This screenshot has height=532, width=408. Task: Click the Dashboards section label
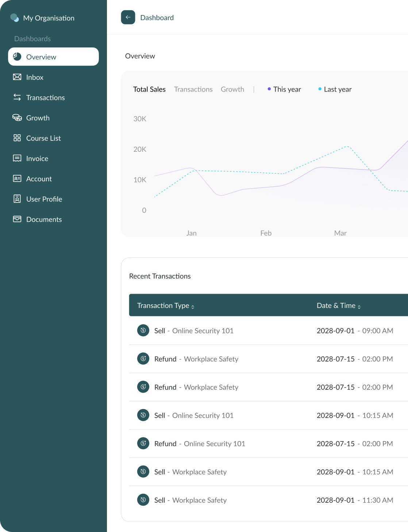[x=32, y=39]
